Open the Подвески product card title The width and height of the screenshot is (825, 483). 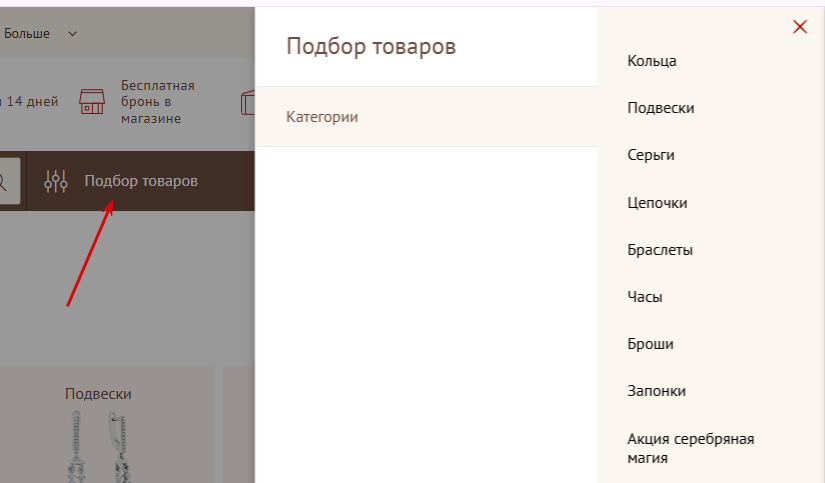(98, 394)
